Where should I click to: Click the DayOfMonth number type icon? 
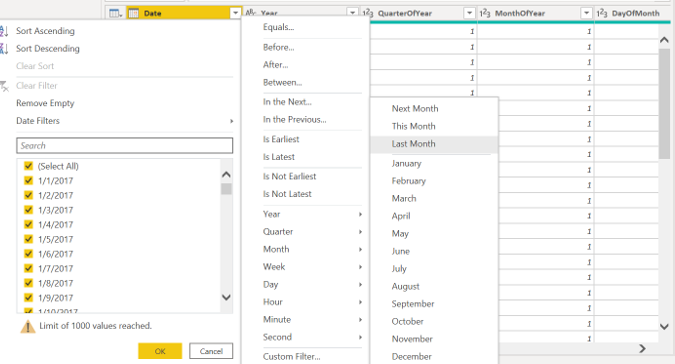click(602, 13)
